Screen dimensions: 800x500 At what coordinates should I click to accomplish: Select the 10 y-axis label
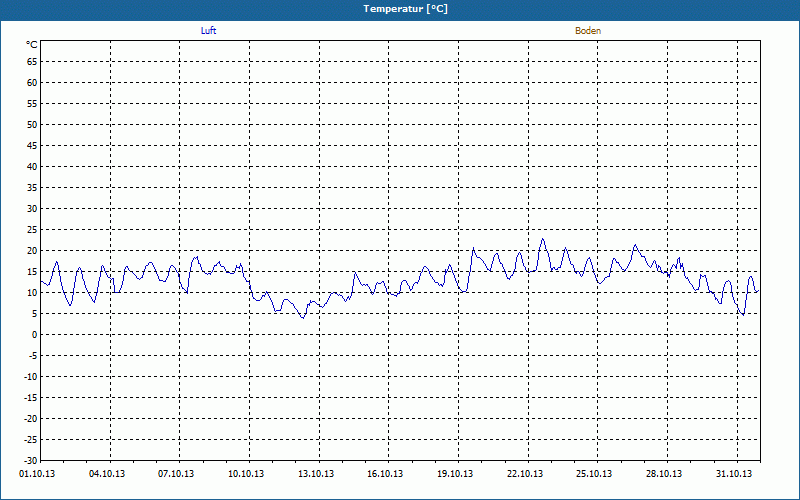pyautogui.click(x=32, y=293)
